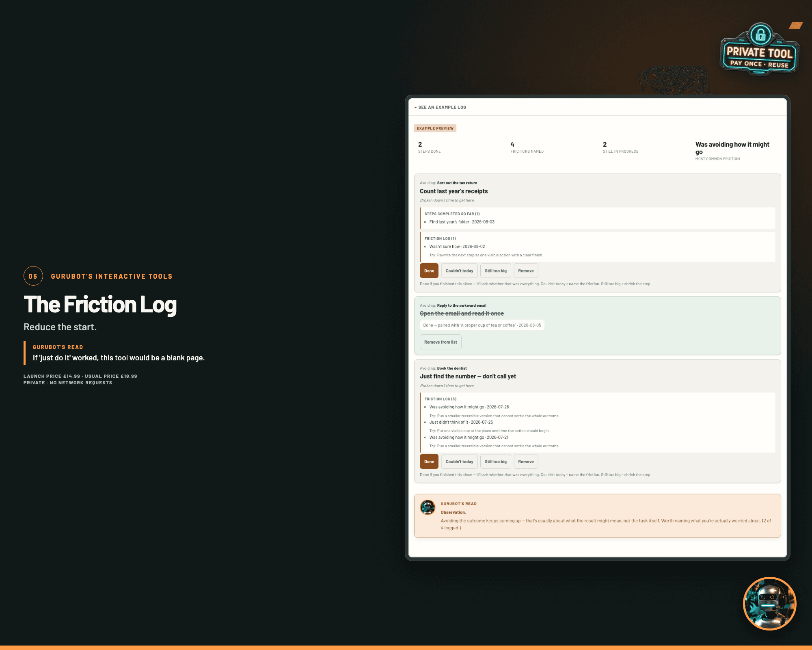Click 'The Friction Log' heading

(x=100, y=305)
